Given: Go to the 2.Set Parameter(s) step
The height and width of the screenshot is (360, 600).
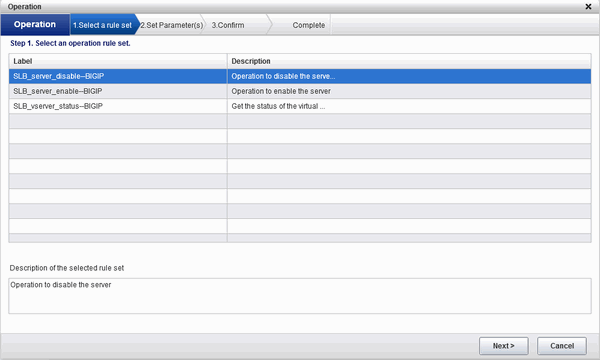Looking at the screenshot, I should (x=171, y=25).
